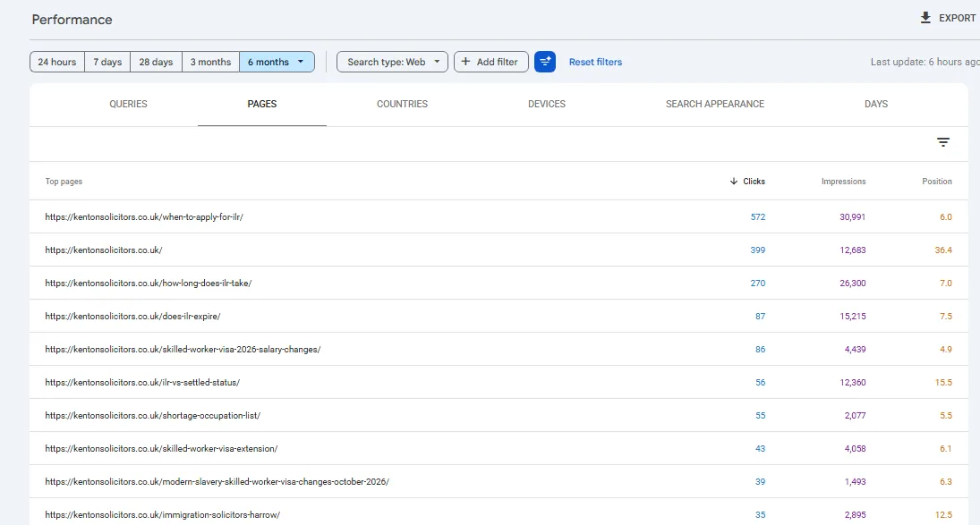Switch to the Search Appearance tab
The width and height of the screenshot is (980, 525).
715,105
